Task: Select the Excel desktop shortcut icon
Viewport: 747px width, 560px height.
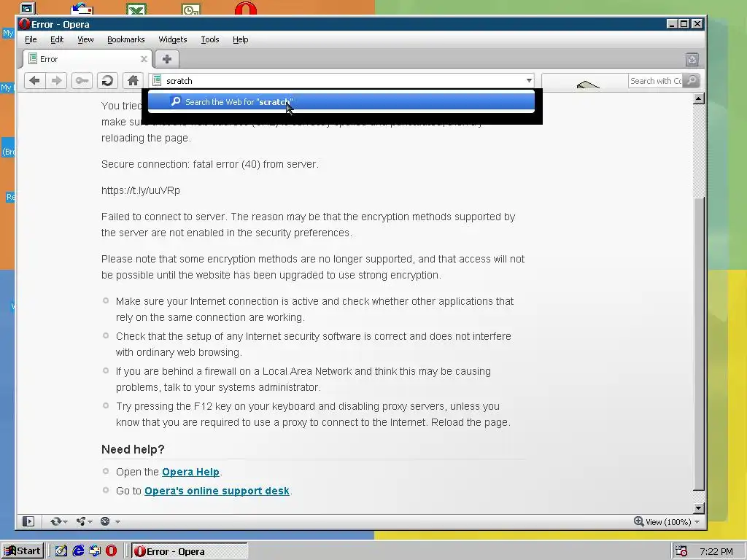Action: point(136,9)
